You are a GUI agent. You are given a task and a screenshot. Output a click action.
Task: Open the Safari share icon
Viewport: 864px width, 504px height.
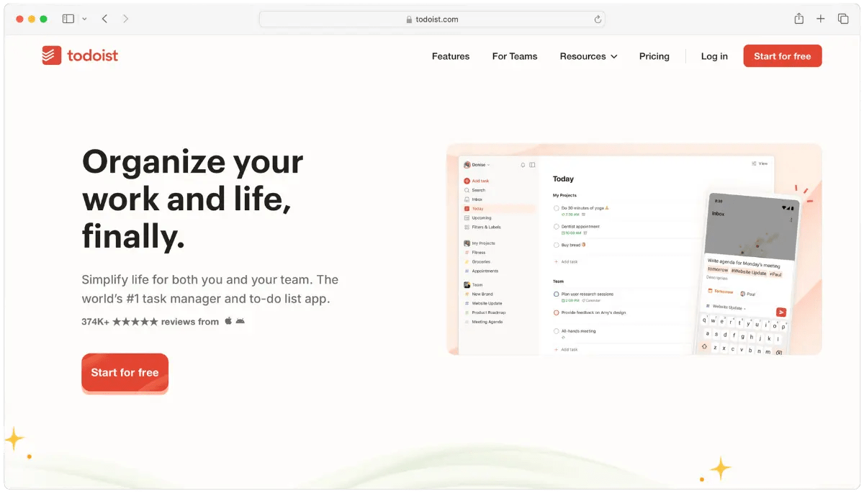click(799, 19)
